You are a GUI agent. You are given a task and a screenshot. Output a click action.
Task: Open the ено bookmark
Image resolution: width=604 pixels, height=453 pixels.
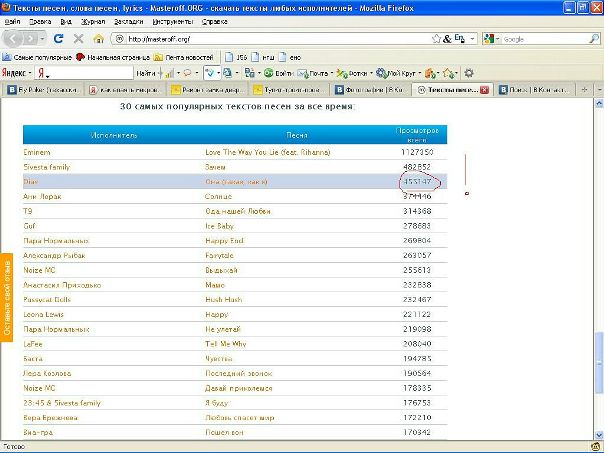click(x=290, y=57)
